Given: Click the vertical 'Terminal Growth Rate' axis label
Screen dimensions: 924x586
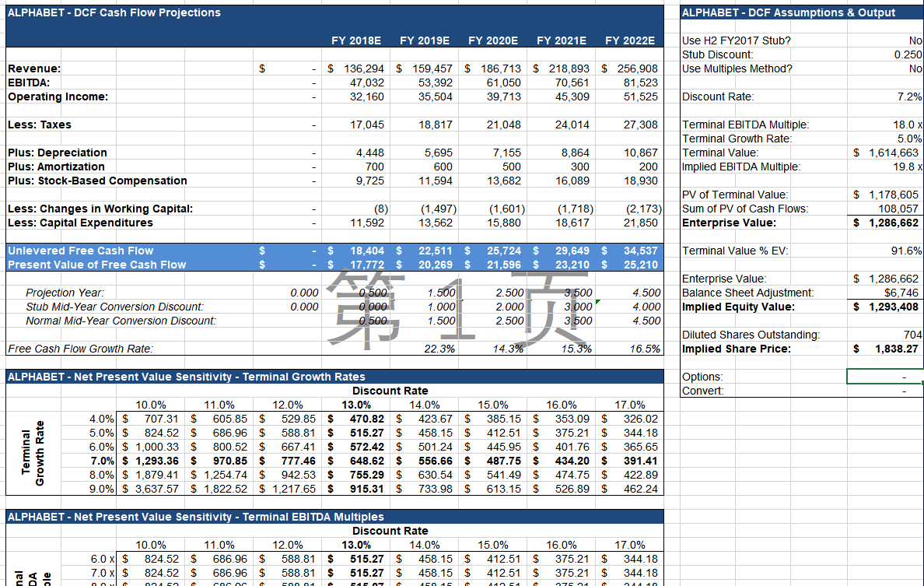Looking at the screenshot, I should pyautogui.click(x=33, y=453).
